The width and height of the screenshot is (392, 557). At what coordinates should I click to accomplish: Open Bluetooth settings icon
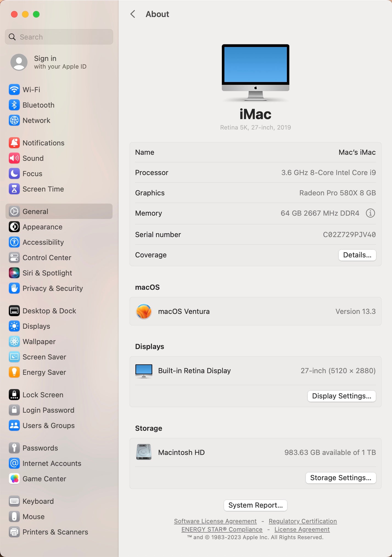coord(14,105)
